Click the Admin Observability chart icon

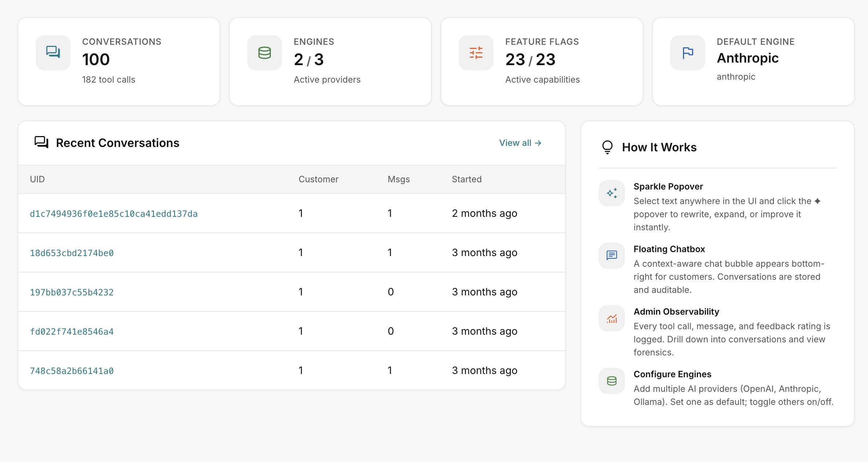pos(612,318)
